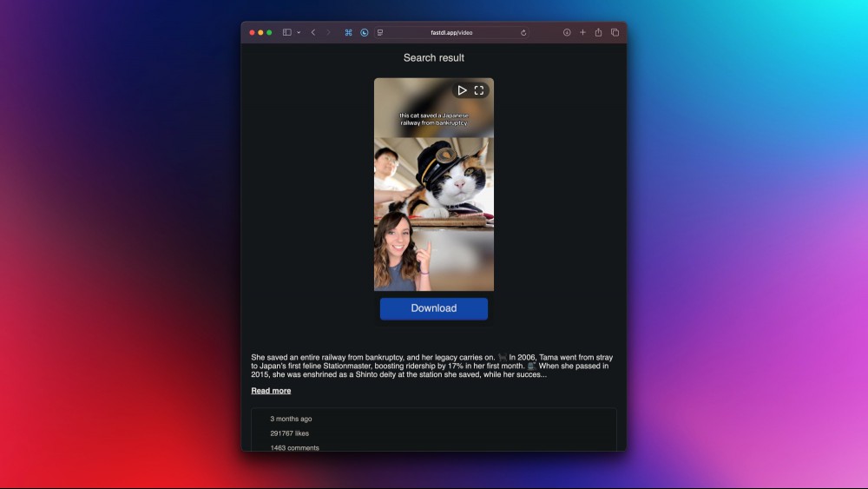Viewport: 868px width, 489px height.
Task: Enter fullscreen on the video preview
Action: pos(479,90)
